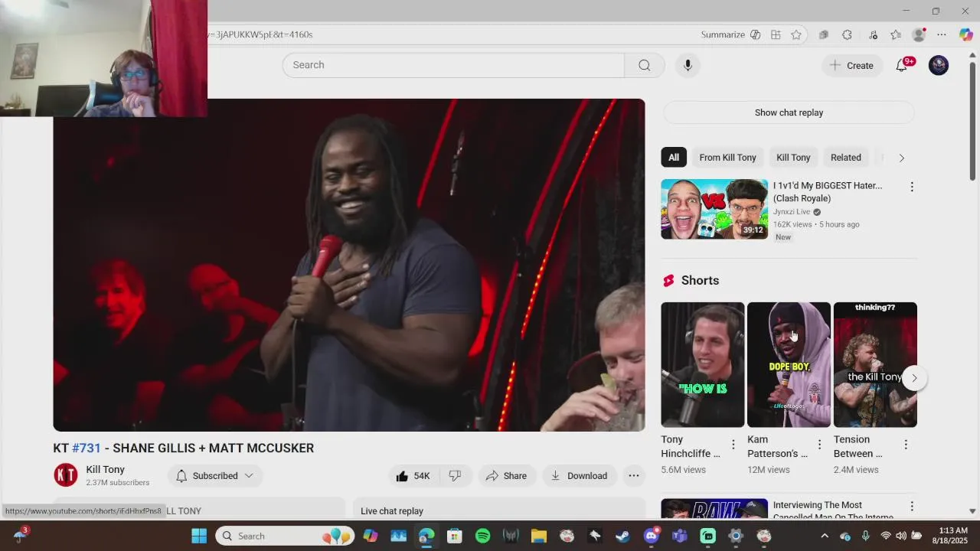
Task: Open Edge settings and more menu
Action: (942, 34)
